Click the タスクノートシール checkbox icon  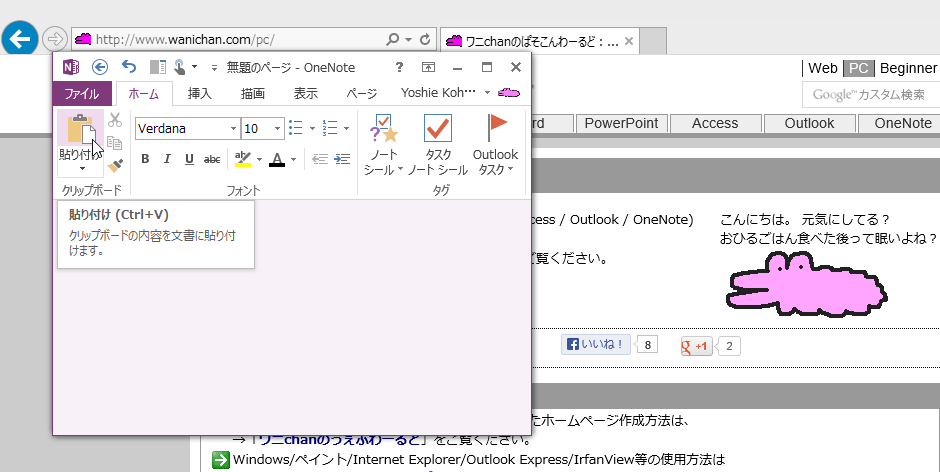click(x=438, y=127)
